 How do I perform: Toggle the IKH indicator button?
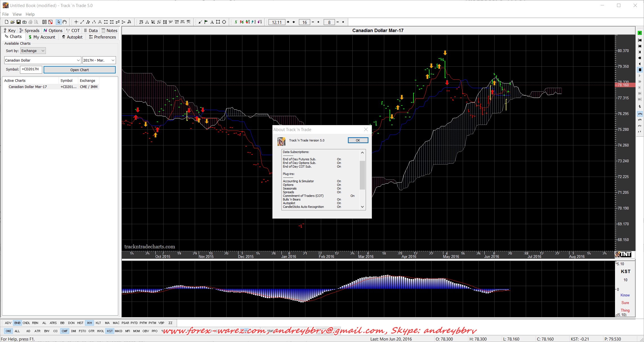point(89,323)
